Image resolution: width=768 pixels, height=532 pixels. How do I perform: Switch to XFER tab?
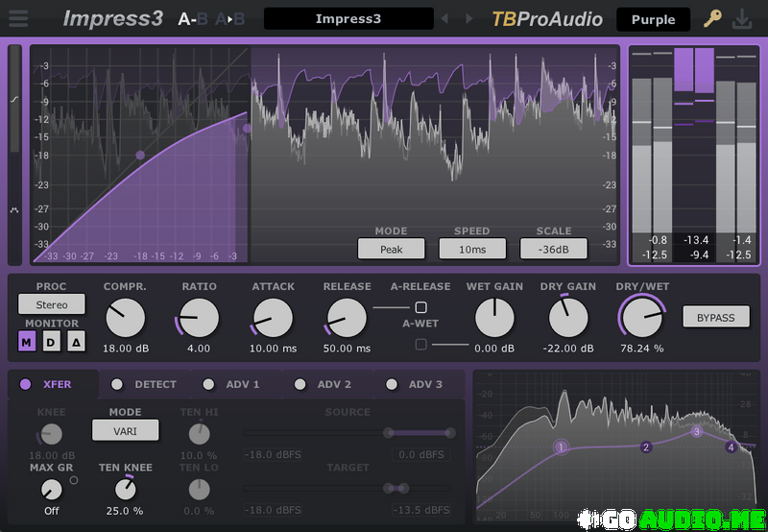[x=53, y=384]
